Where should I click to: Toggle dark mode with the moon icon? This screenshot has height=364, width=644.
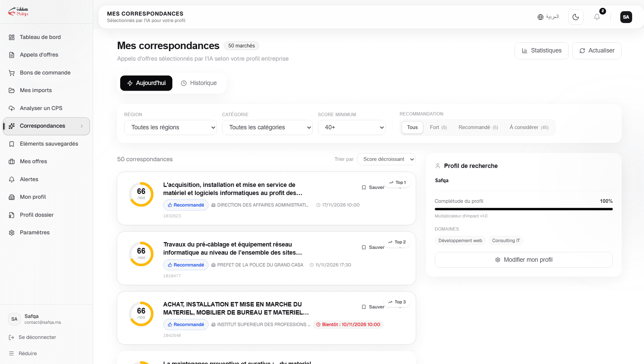(x=576, y=17)
